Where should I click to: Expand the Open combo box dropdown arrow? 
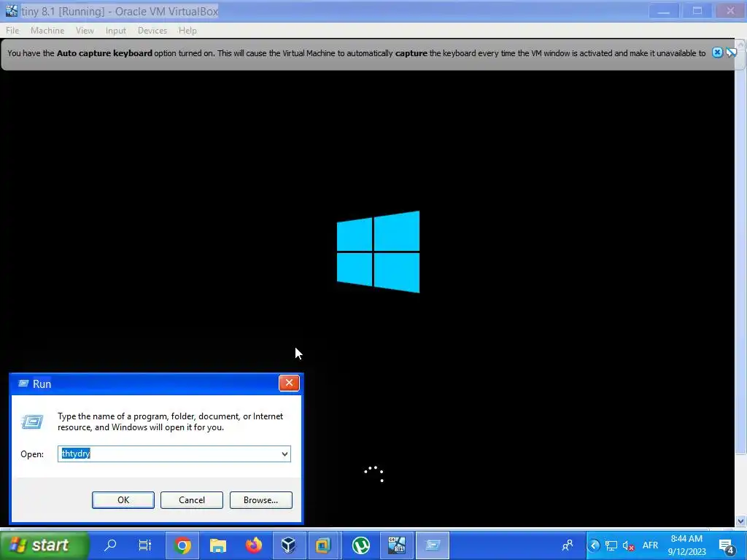coord(285,454)
